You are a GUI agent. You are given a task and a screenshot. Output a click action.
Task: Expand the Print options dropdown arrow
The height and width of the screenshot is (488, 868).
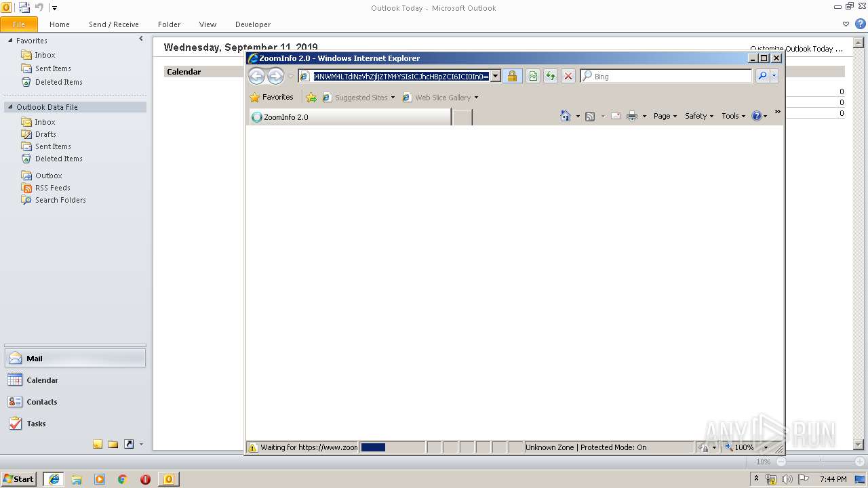(x=644, y=117)
